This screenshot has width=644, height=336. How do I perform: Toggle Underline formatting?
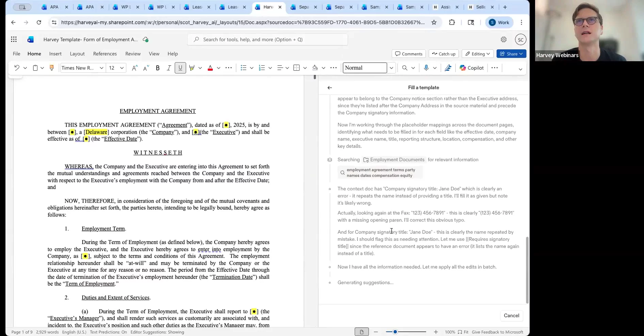pyautogui.click(x=180, y=68)
